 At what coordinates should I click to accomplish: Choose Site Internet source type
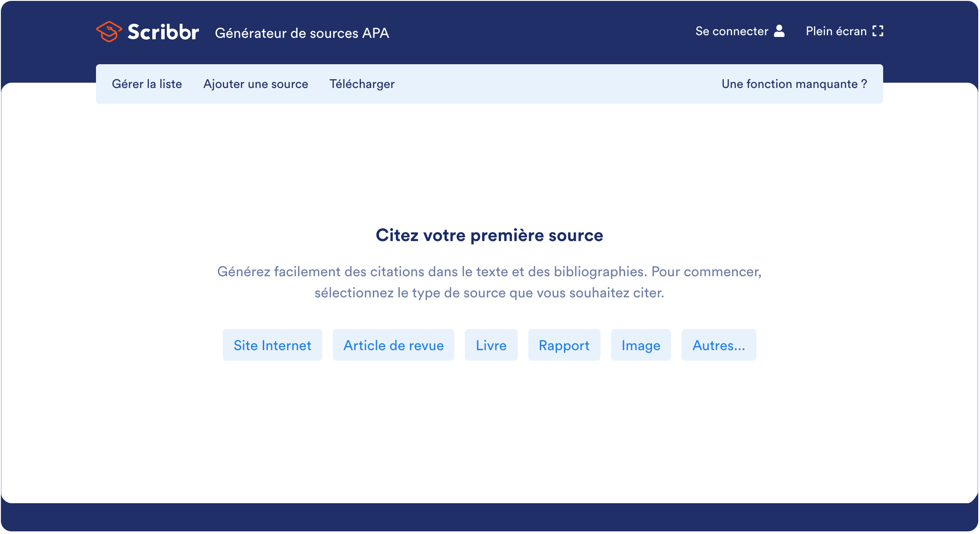[273, 345]
